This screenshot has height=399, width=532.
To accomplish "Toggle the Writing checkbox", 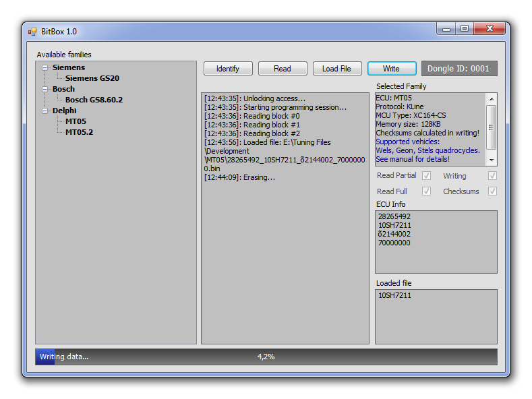I will [492, 176].
